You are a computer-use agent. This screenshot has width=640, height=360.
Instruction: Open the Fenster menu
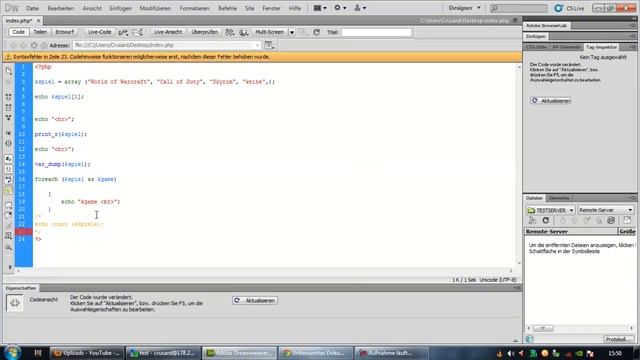[x=271, y=8]
